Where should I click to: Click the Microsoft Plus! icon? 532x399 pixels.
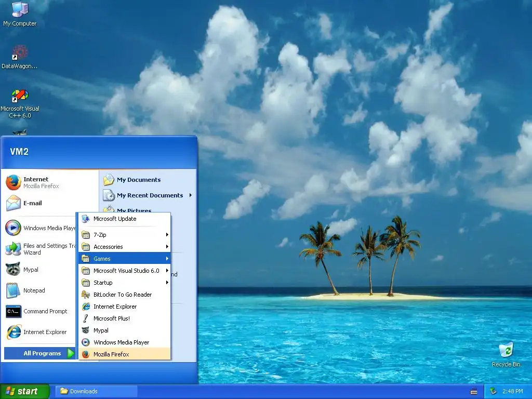coord(86,318)
